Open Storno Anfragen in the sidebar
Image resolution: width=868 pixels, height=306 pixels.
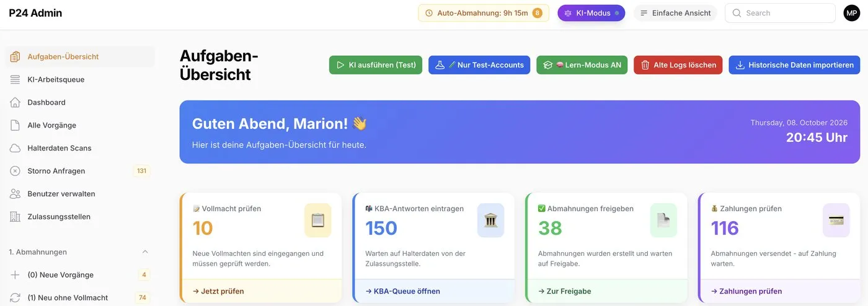pos(79,171)
